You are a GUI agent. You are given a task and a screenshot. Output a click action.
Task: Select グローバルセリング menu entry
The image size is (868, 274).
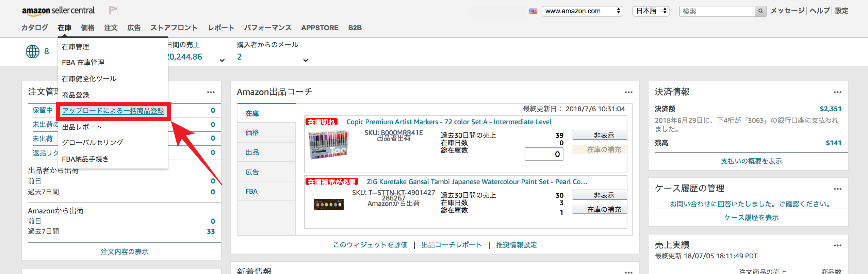pyautogui.click(x=93, y=143)
